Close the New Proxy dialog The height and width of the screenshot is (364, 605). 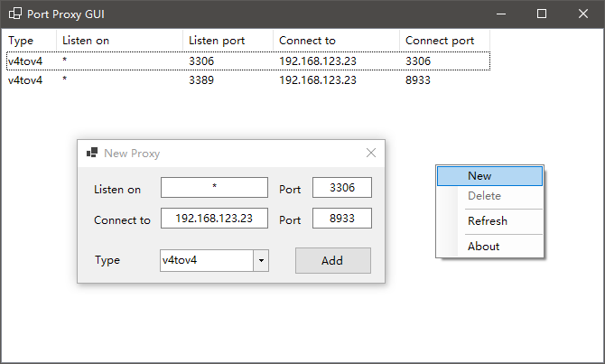[371, 153]
